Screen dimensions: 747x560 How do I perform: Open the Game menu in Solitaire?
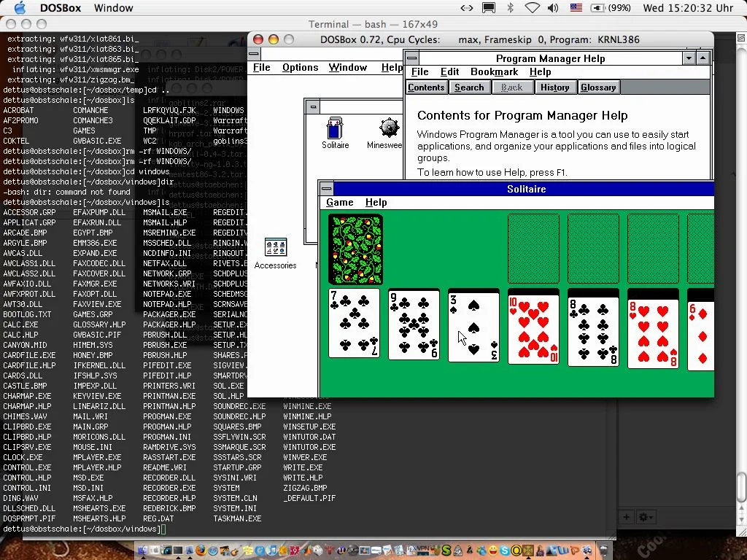point(340,203)
